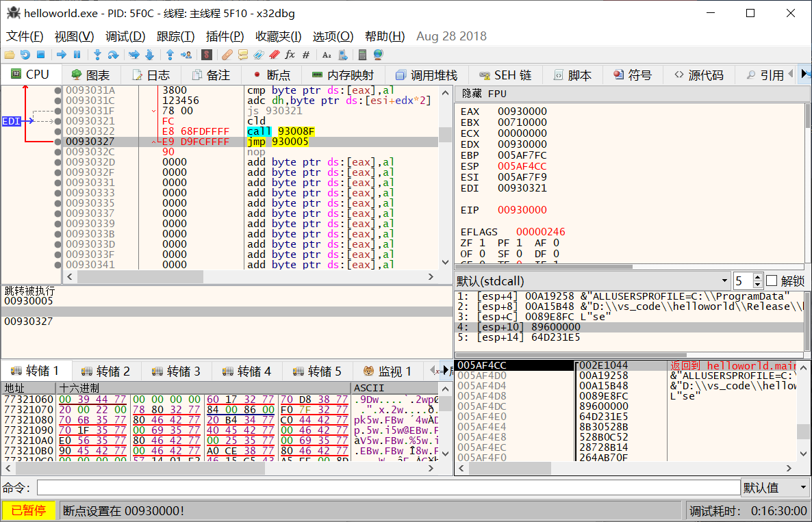Open the variables view (# icon)
The height and width of the screenshot is (522, 812).
[x=306, y=55]
